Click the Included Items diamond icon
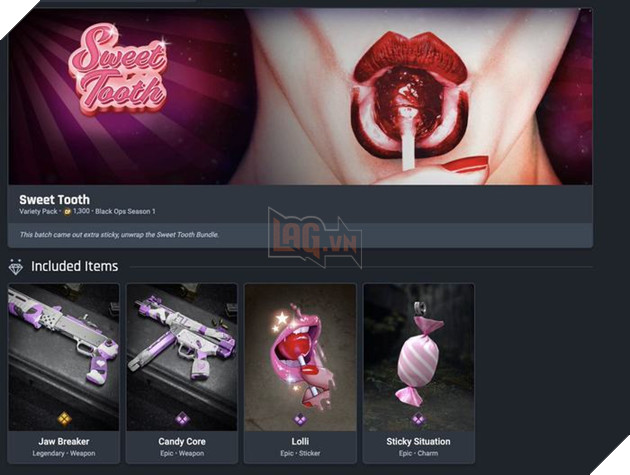Image resolution: width=630 pixels, height=475 pixels. (x=16, y=267)
